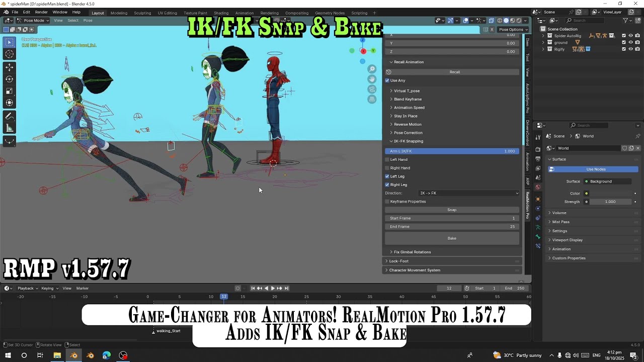Activate the 3D Cursor tool
Image resolution: width=644 pixels, height=362 pixels.
coord(10,54)
